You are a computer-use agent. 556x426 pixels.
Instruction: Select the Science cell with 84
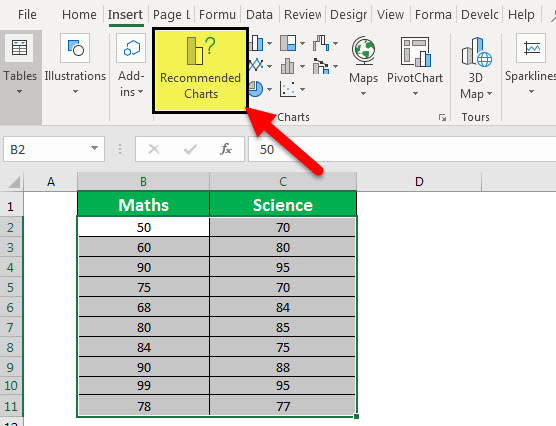pos(283,307)
